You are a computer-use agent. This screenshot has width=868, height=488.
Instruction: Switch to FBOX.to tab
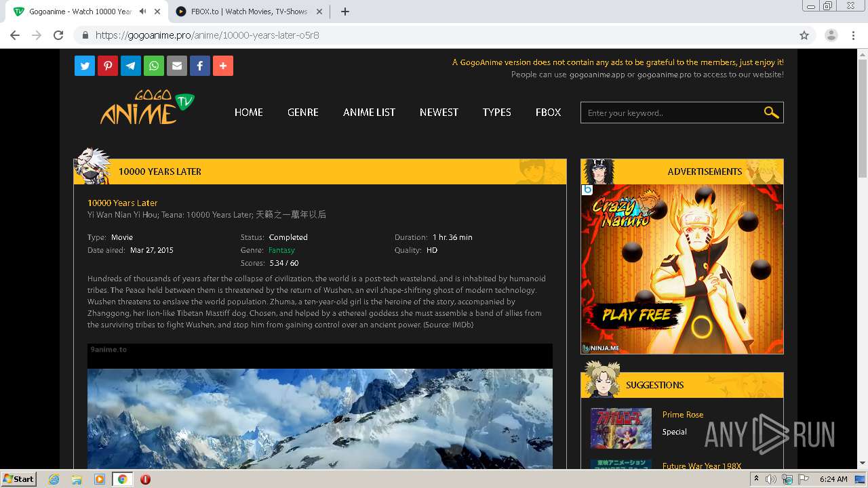(248, 12)
